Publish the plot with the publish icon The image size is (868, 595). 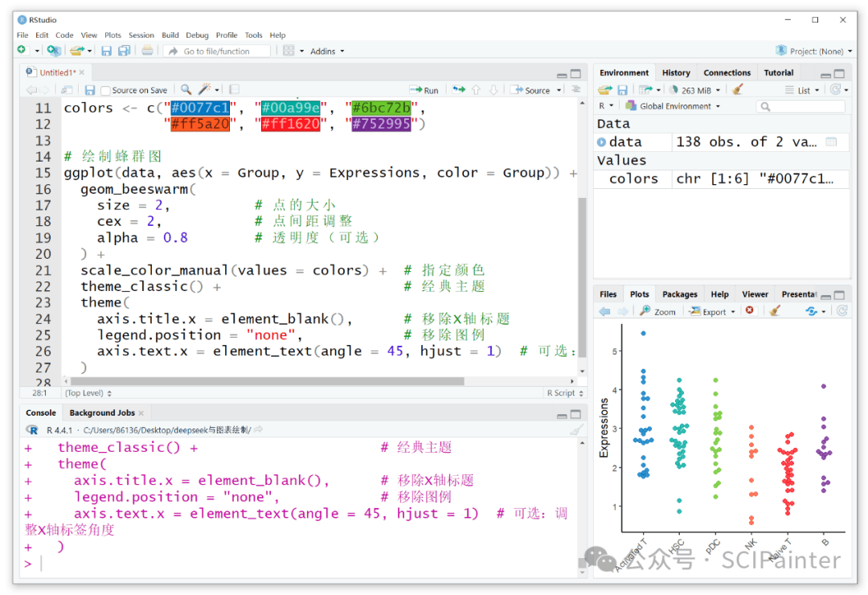[x=812, y=311]
